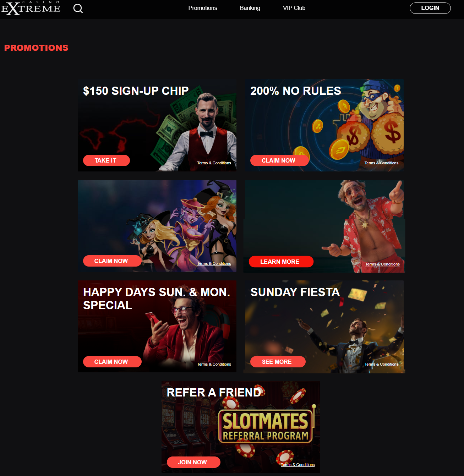Click TAKE IT on sign-up chip
The width and height of the screenshot is (464, 476).
106,160
